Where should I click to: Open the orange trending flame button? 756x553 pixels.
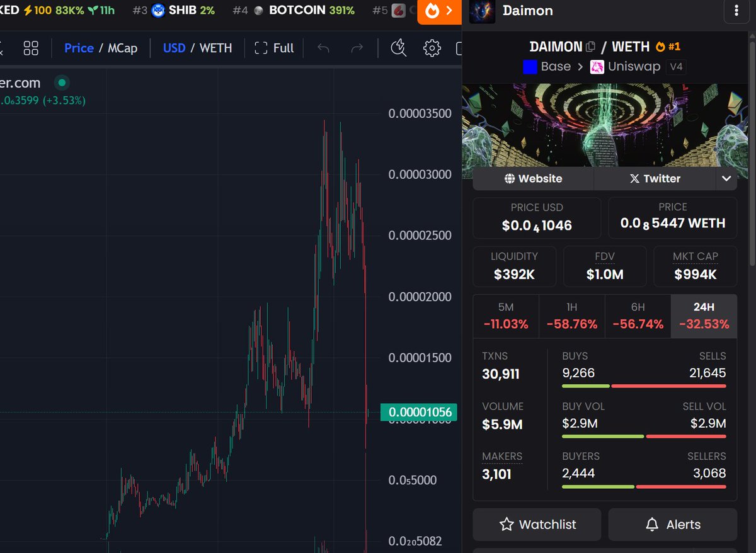coord(439,11)
